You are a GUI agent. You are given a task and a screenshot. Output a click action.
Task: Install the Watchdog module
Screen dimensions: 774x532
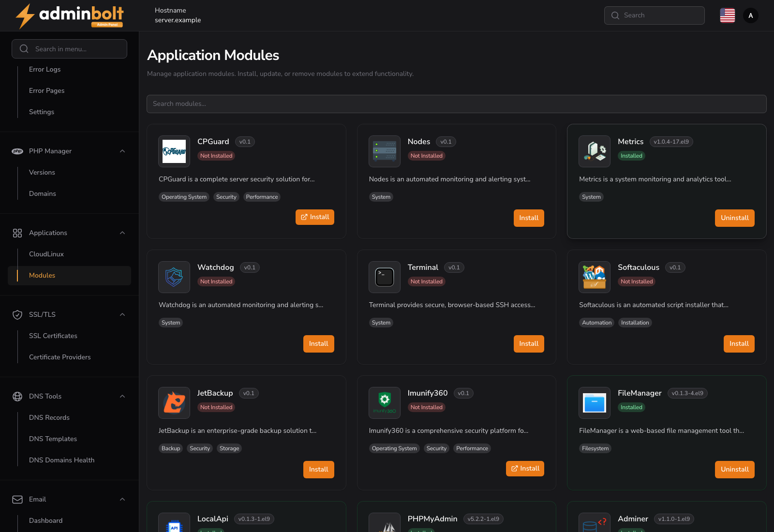click(x=319, y=344)
